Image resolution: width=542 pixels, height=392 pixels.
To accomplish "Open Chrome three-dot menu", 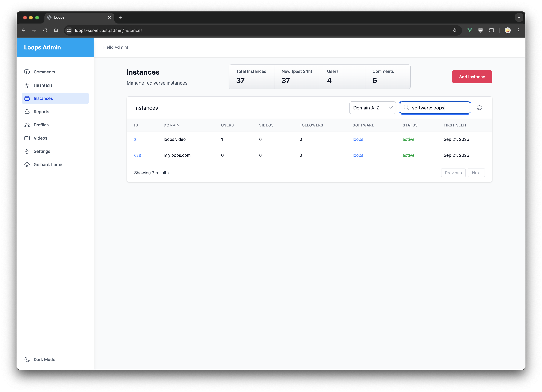I will [x=518, y=30].
